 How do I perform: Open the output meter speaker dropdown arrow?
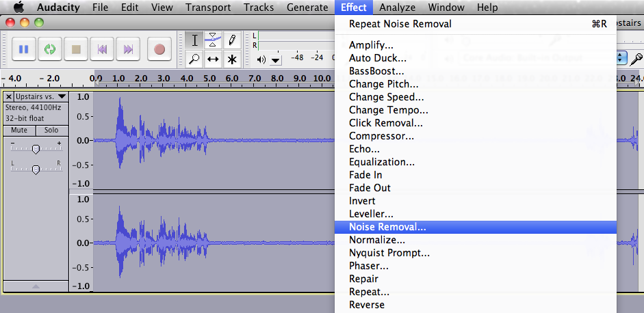pos(275,59)
